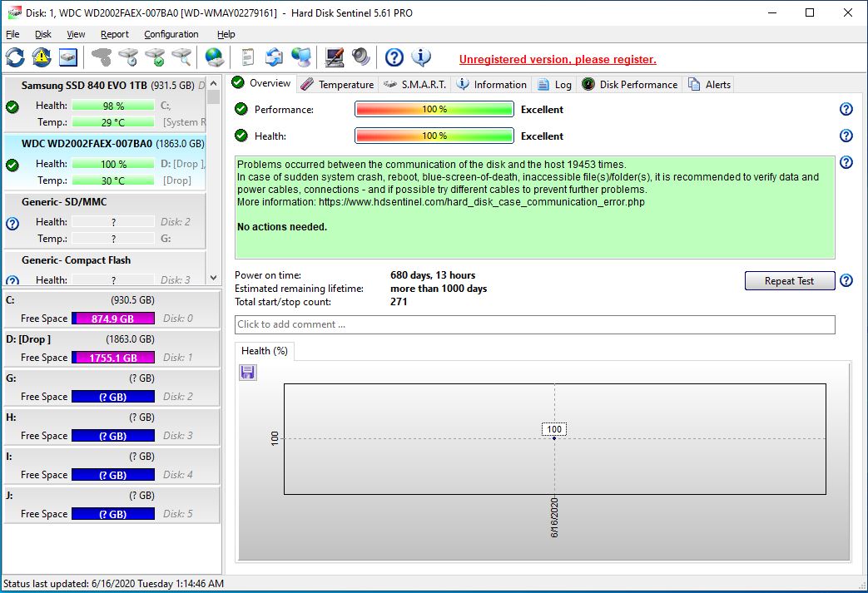Click green check status icon for Samsung SSD
Image resolution: width=868 pixels, height=593 pixels.
(12, 106)
